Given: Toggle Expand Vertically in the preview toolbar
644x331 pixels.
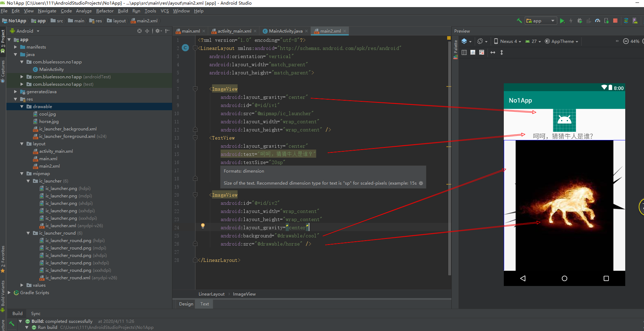Looking at the screenshot, I should click(x=501, y=52).
